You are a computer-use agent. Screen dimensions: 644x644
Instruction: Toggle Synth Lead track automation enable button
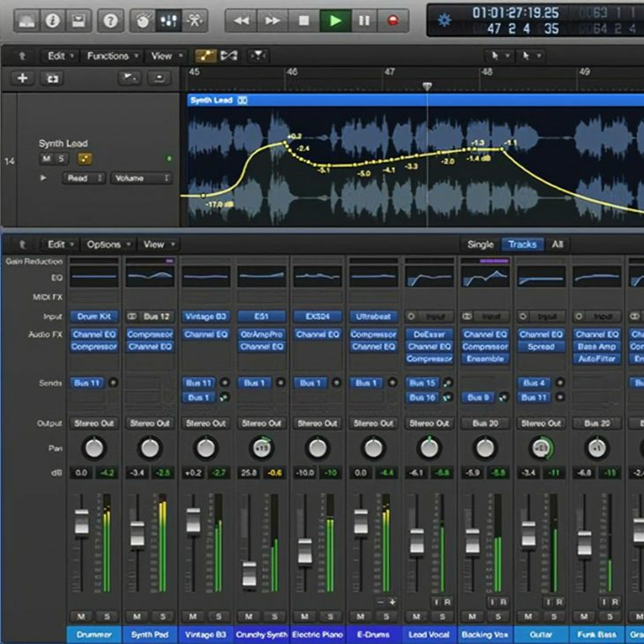click(x=85, y=159)
